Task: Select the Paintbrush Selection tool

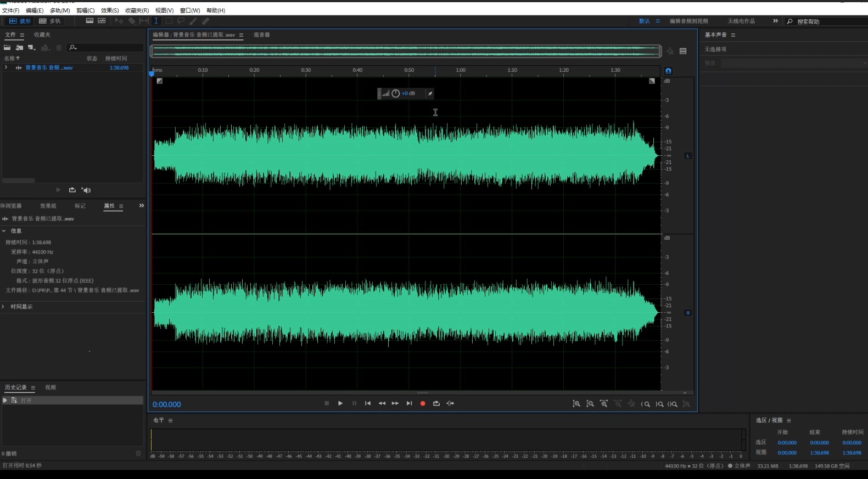Action: 193,21
